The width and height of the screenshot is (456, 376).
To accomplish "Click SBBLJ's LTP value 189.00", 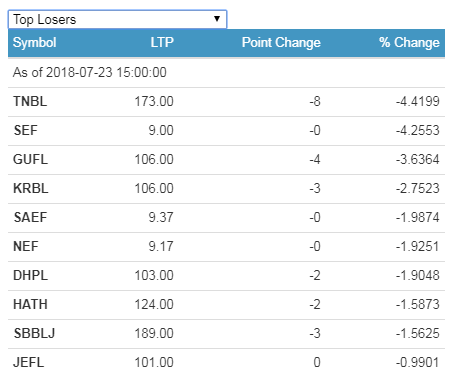I will coord(154,333).
